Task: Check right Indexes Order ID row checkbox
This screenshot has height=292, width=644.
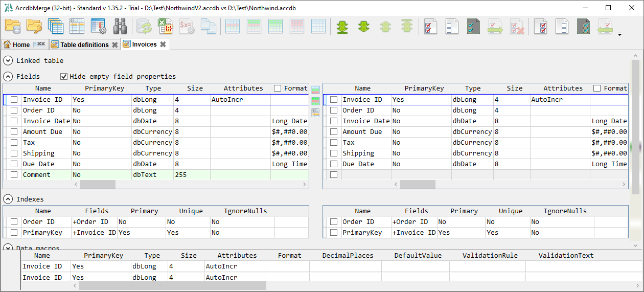Action: pyautogui.click(x=334, y=222)
